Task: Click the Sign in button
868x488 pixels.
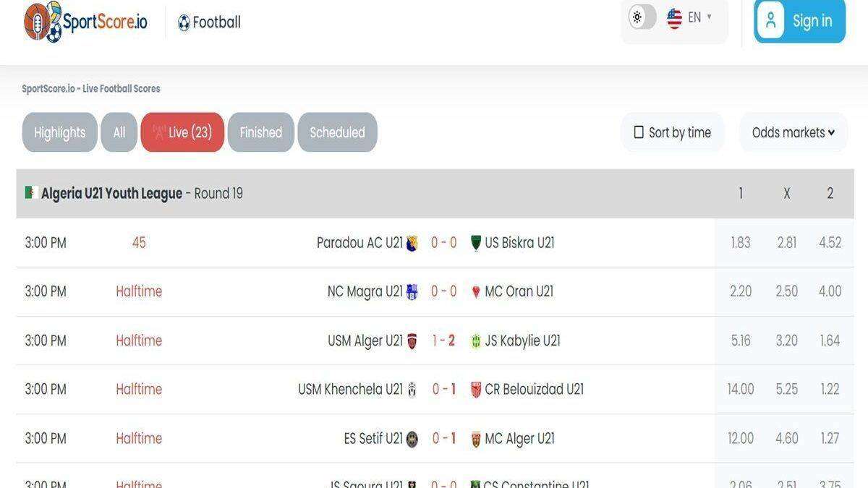Action: 800,21
